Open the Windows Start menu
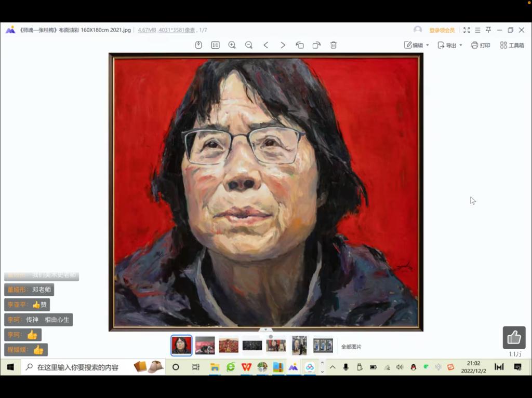This screenshot has width=532, height=398. pos(10,367)
